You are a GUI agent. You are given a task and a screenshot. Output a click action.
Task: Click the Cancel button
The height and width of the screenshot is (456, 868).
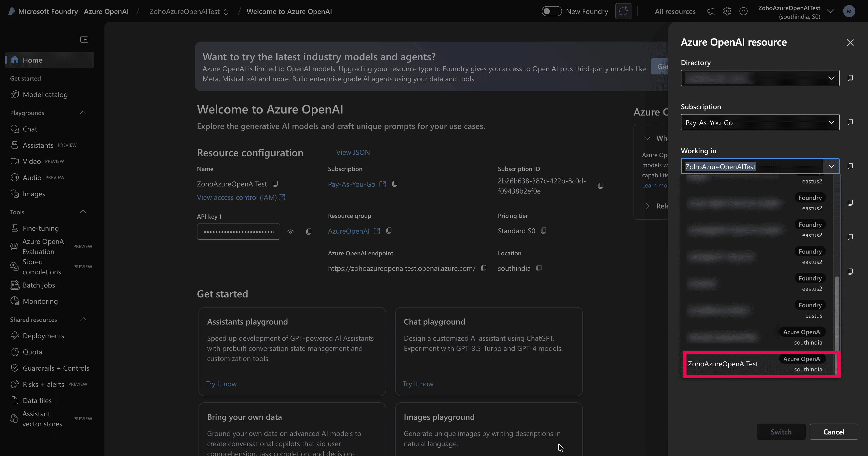(834, 432)
